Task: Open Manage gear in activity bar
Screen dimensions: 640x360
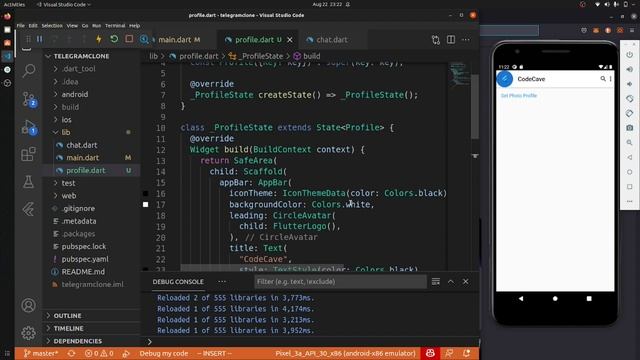Action: coord(29,333)
